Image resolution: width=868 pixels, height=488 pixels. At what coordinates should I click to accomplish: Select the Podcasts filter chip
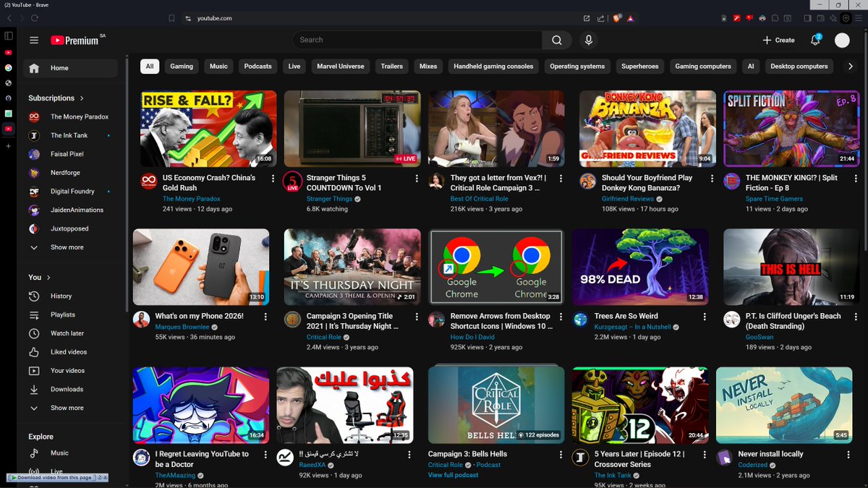pyautogui.click(x=258, y=67)
